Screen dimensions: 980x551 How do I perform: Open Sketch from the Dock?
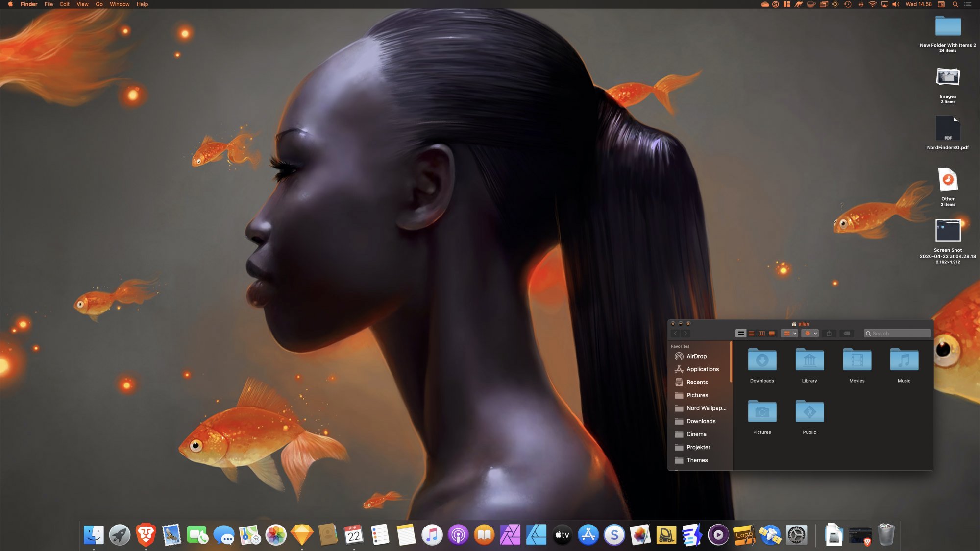(x=302, y=535)
